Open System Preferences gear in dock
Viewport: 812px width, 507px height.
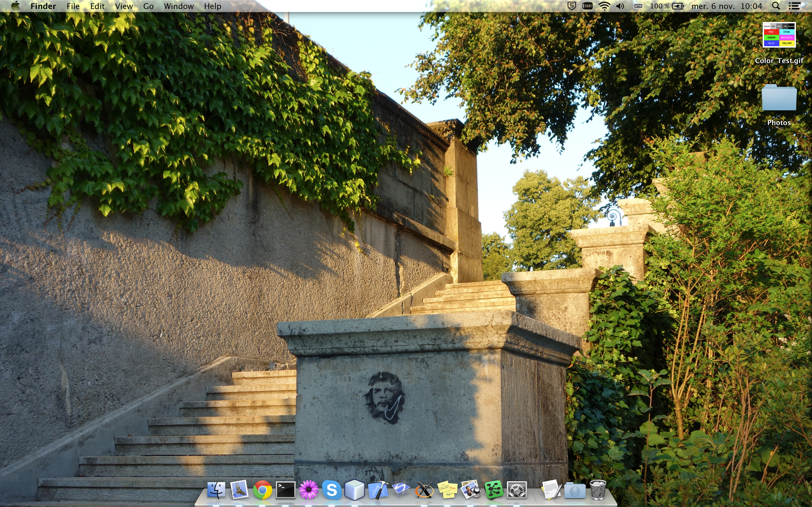(517, 490)
